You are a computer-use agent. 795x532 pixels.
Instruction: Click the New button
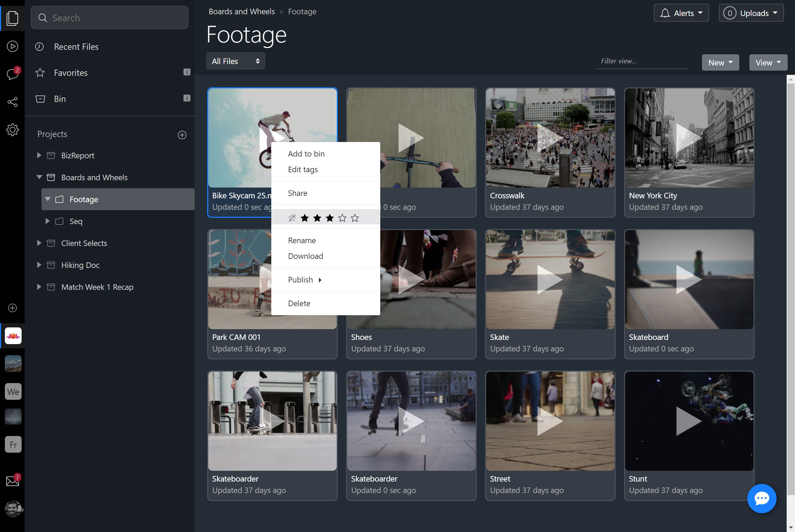point(720,62)
